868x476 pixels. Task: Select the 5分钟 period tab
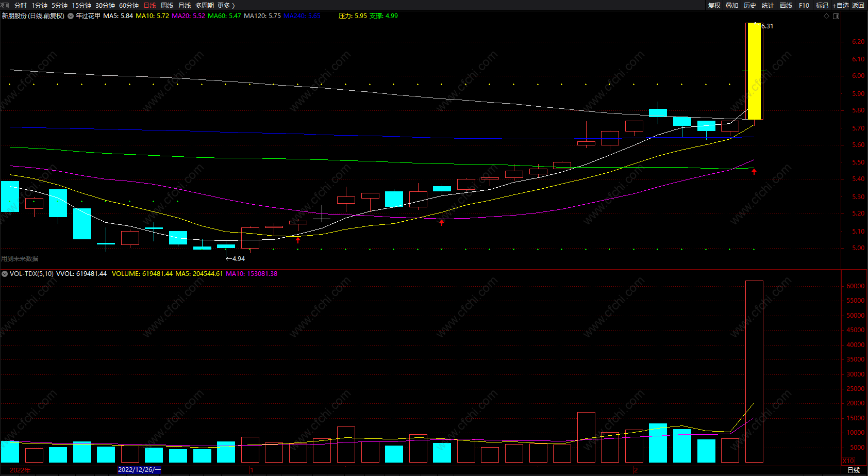click(59, 5)
